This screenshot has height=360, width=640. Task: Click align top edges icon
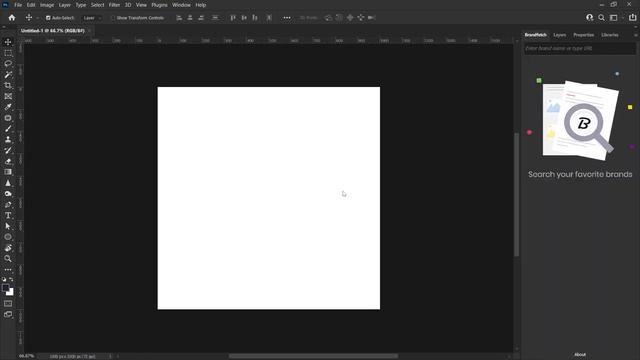tap(233, 18)
